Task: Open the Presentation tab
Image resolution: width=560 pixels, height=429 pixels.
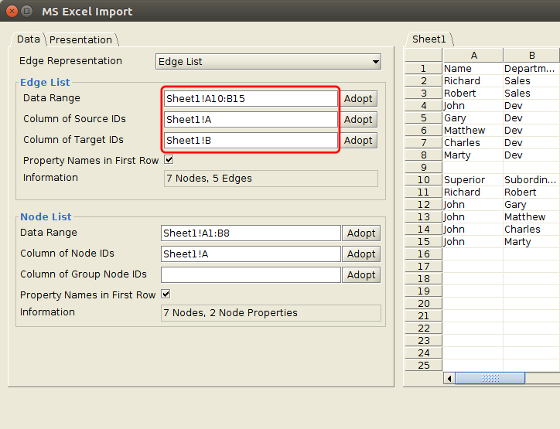Action: click(x=81, y=40)
